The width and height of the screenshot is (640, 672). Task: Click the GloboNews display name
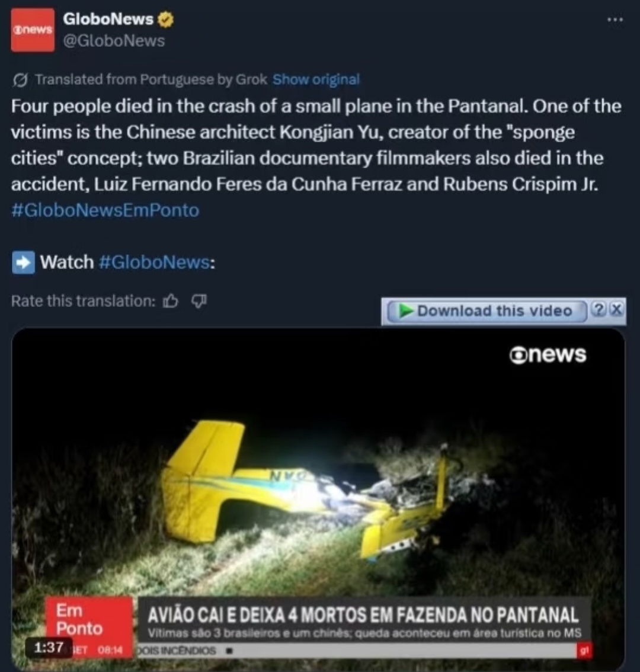tap(108, 20)
